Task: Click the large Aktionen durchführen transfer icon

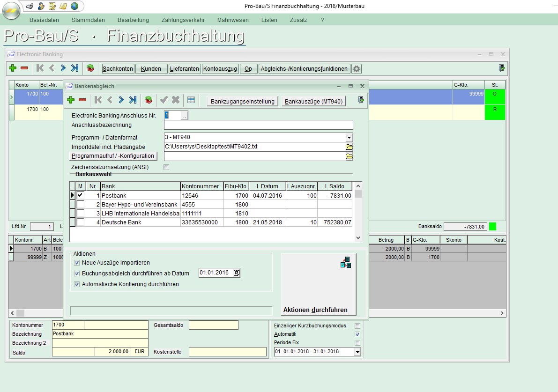Action: (x=346, y=263)
